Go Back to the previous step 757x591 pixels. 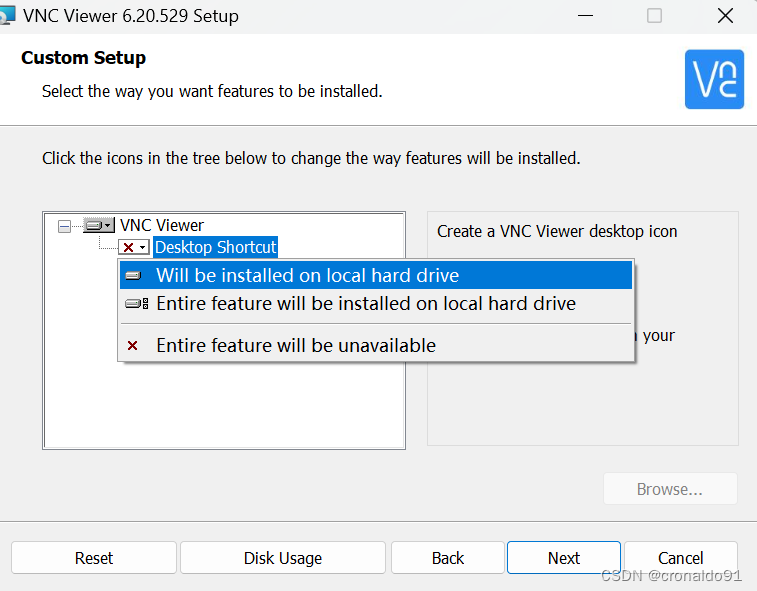448,558
